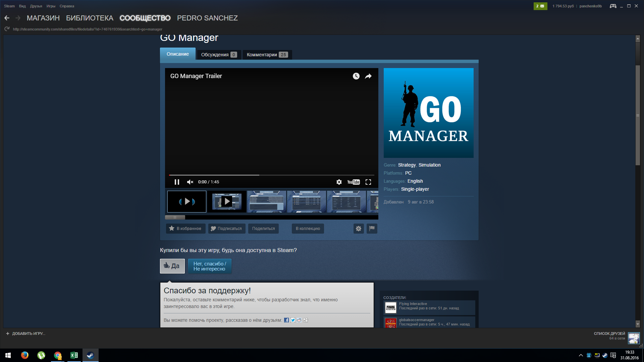
Task: Open the gear options next to В коллекцию
Action: coord(359,229)
